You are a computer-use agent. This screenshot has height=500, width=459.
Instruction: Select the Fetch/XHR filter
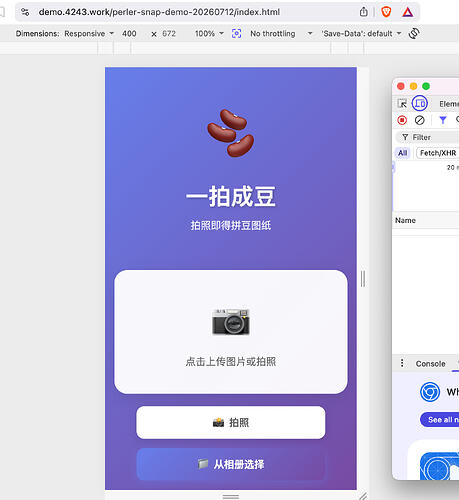coord(438,153)
